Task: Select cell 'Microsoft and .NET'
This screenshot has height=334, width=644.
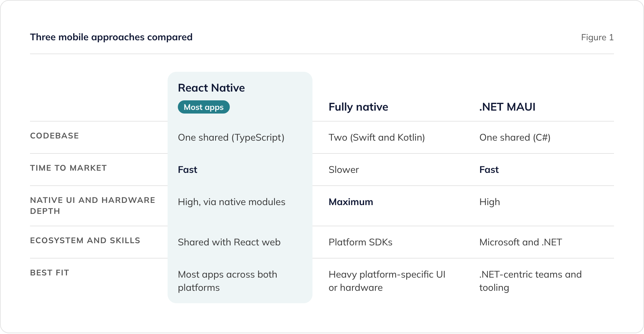Action: pos(521,242)
